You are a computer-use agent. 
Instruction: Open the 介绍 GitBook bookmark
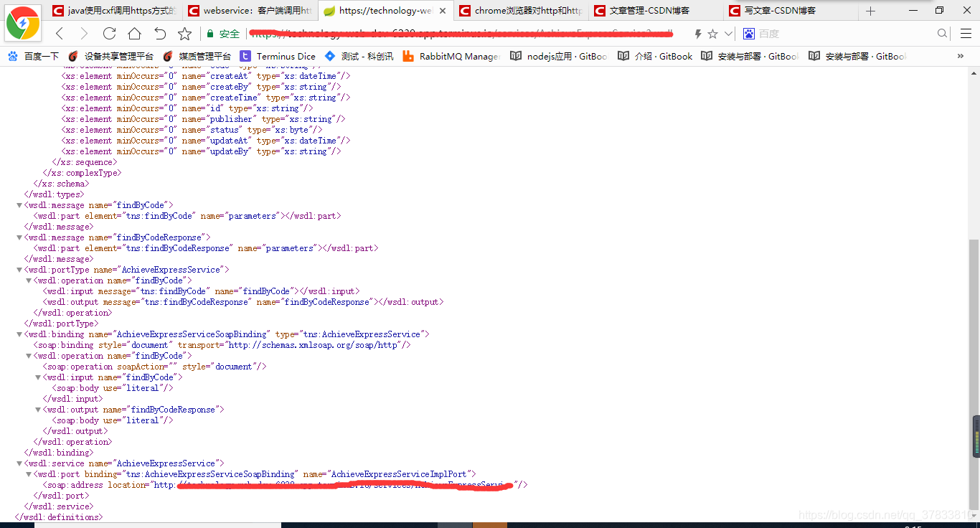click(x=655, y=56)
